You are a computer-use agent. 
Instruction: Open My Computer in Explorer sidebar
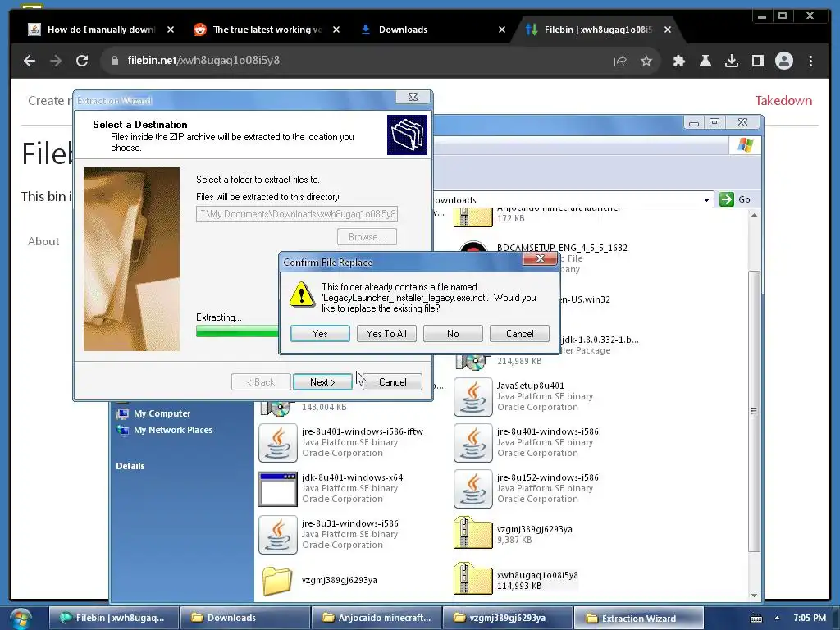point(162,413)
